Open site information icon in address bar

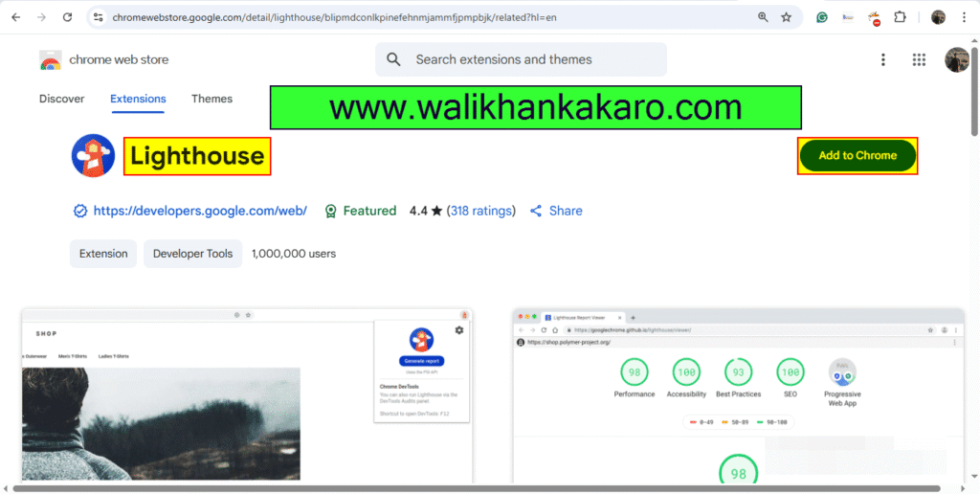coord(99,17)
